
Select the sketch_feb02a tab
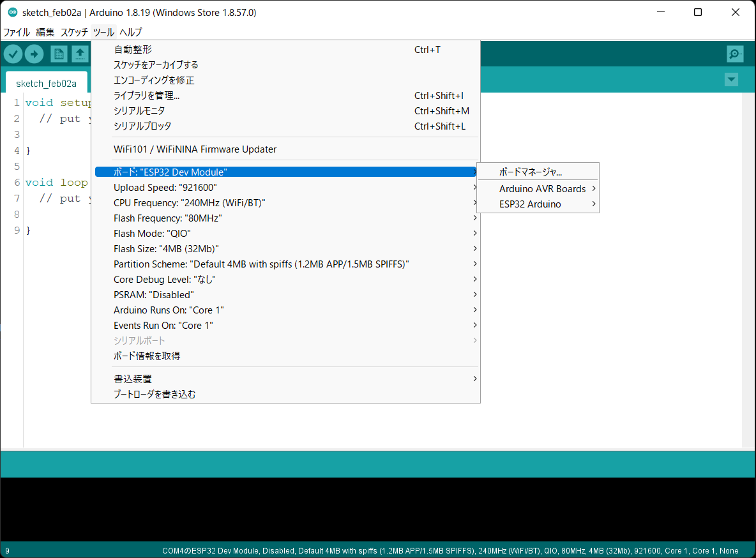tap(46, 83)
